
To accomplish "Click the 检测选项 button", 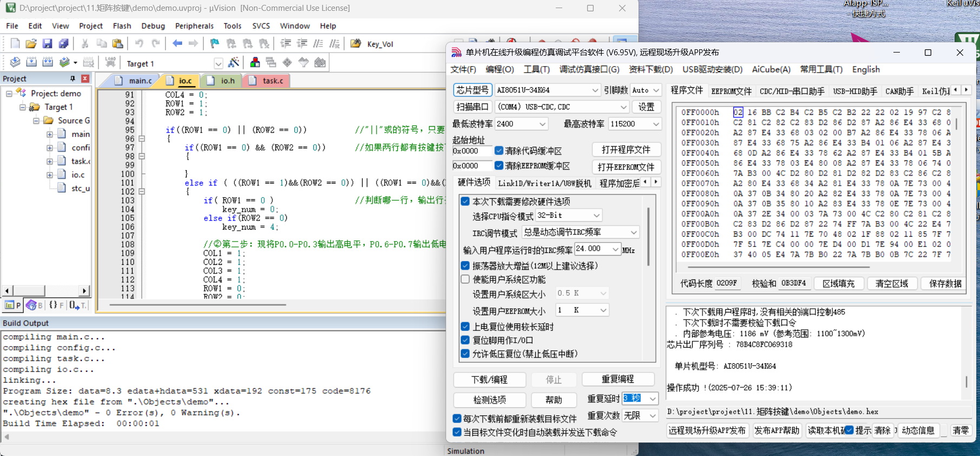I will click(489, 400).
